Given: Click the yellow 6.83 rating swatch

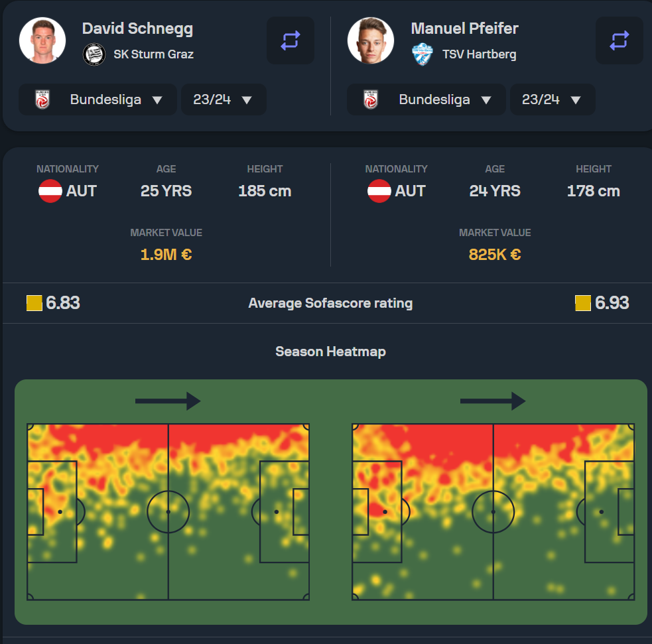Looking at the screenshot, I should pyautogui.click(x=34, y=302).
